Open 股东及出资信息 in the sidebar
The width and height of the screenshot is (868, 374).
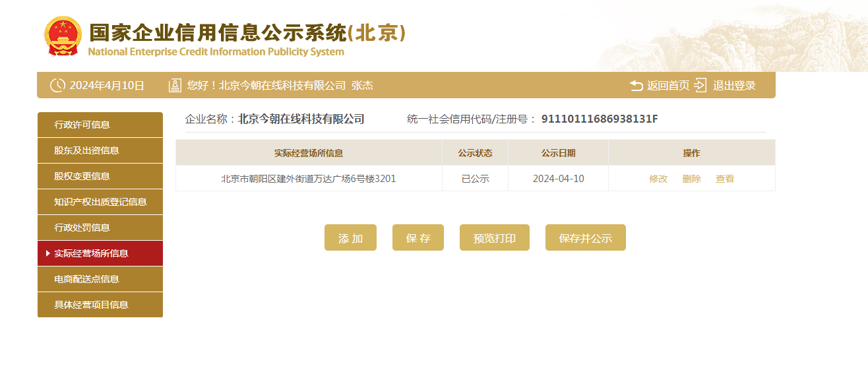[100, 150]
